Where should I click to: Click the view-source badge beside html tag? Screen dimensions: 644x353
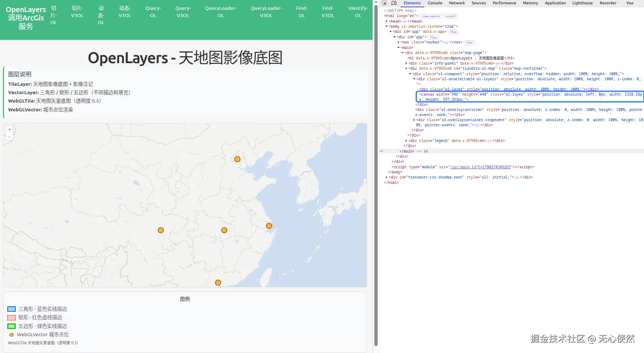tap(431, 16)
